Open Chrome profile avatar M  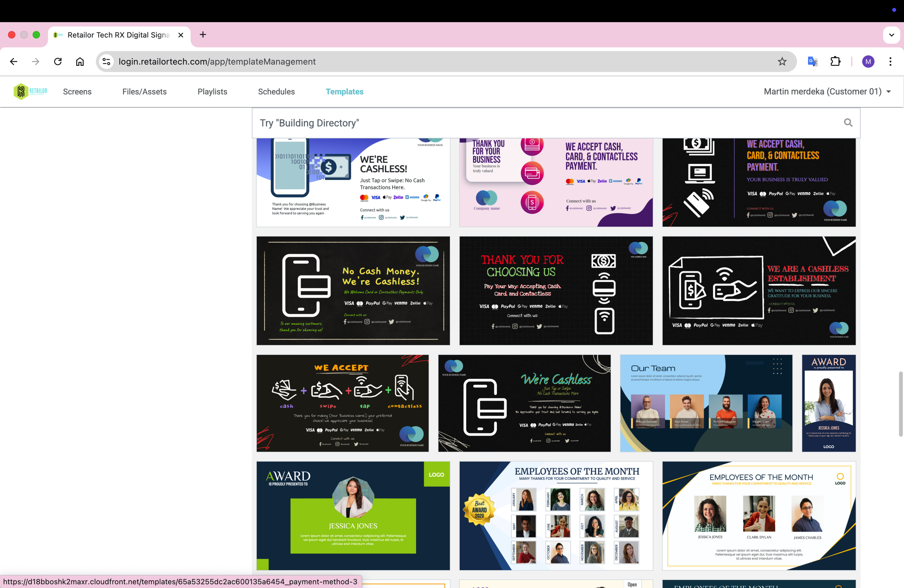[x=868, y=61]
